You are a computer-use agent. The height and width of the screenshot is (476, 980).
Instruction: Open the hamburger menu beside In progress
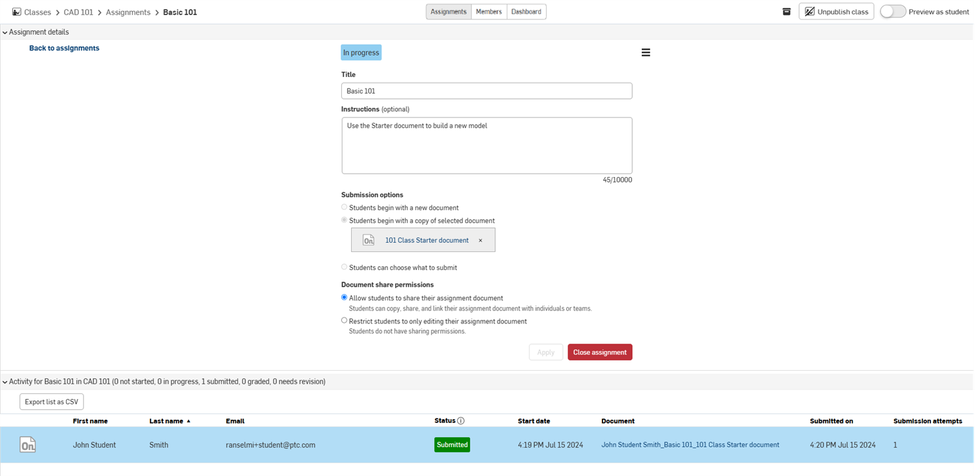click(x=645, y=53)
